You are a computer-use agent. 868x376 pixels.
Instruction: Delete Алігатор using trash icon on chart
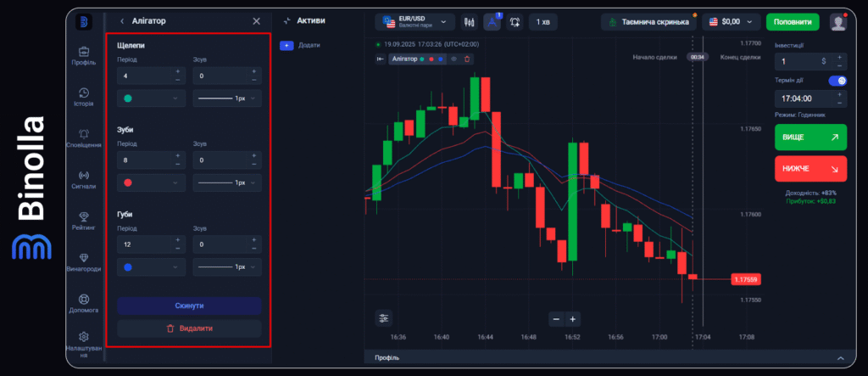point(466,59)
